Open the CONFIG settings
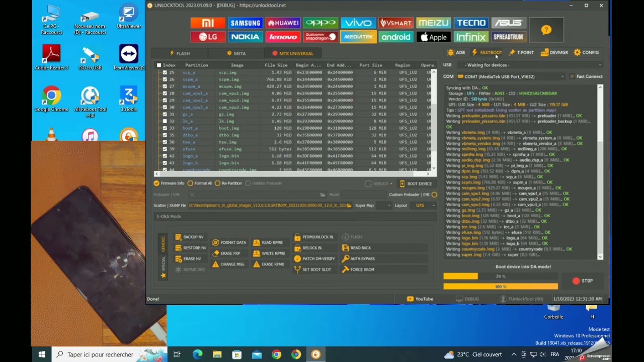The width and height of the screenshot is (644, 362). (x=587, y=52)
